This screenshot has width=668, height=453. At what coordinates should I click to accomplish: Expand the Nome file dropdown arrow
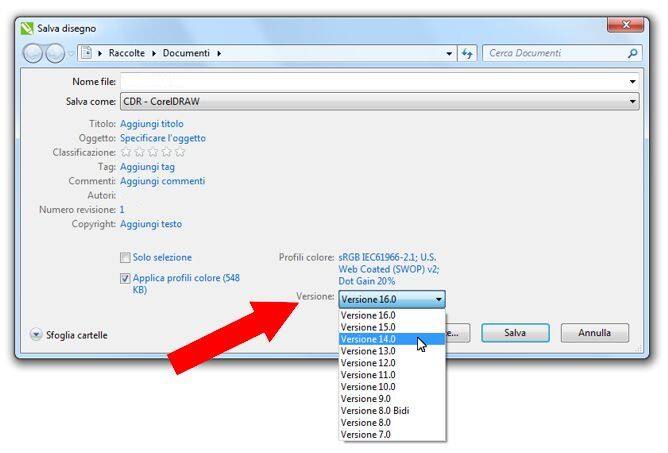pyautogui.click(x=633, y=81)
